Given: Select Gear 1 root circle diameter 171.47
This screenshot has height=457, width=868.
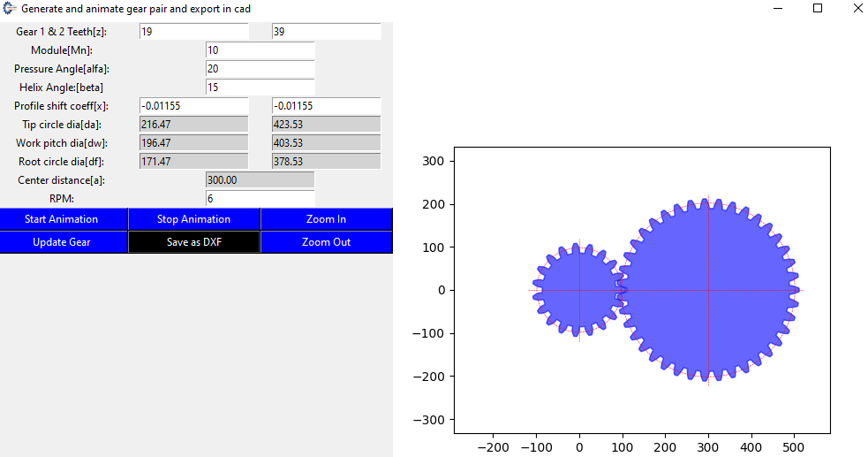Looking at the screenshot, I should coord(193,161).
